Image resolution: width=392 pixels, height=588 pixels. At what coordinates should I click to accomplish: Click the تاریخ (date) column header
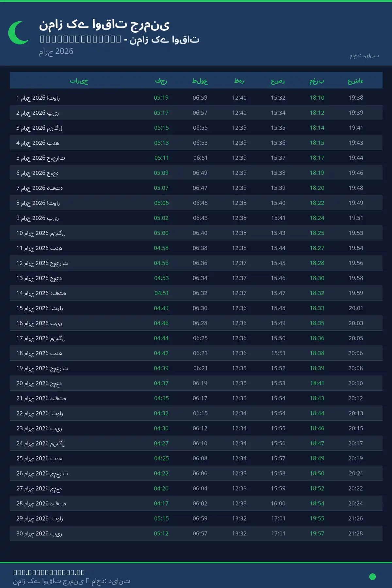(x=79, y=81)
